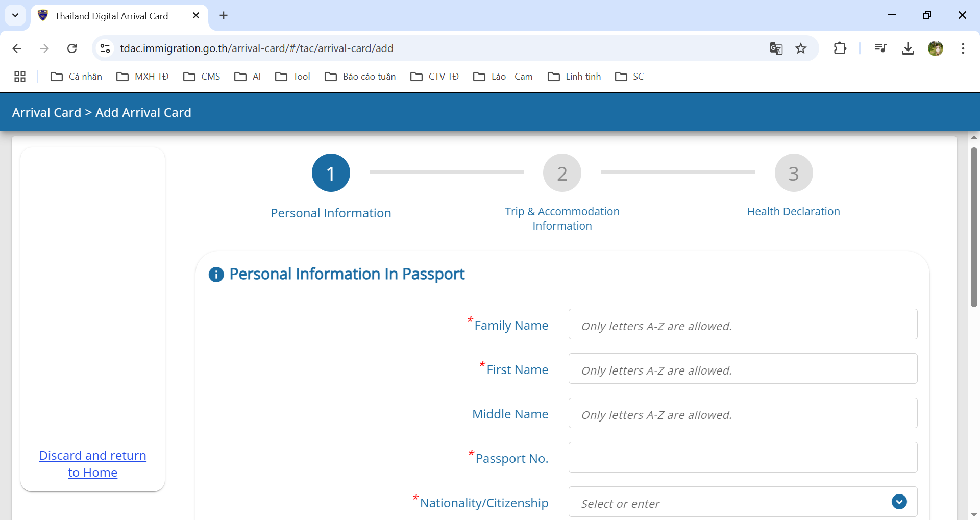This screenshot has width=980, height=520.
Task: Click the info icon beside Personal Information In Passport
Action: pyautogui.click(x=216, y=275)
